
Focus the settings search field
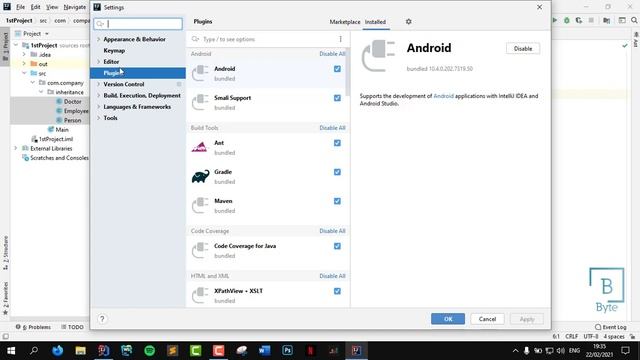(138, 24)
